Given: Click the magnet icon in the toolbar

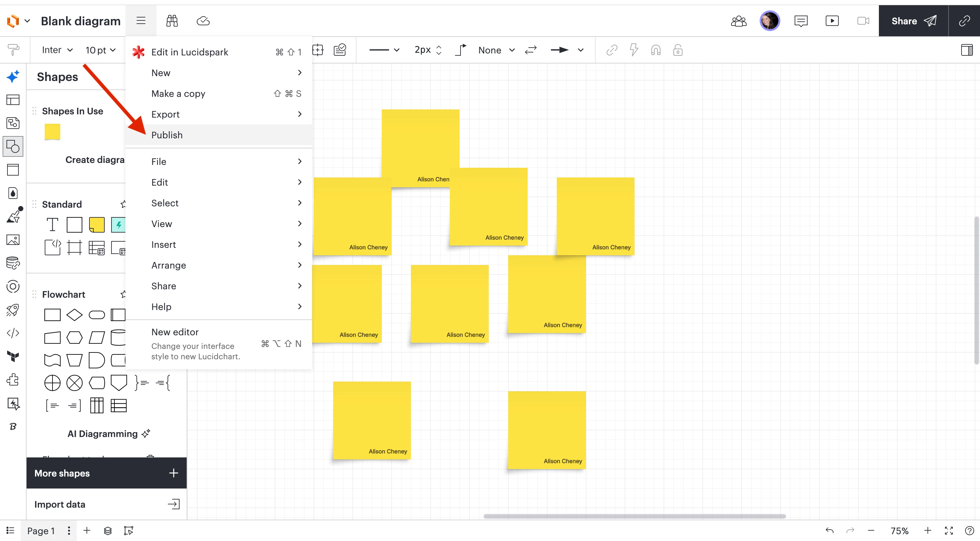Looking at the screenshot, I should coord(656,50).
